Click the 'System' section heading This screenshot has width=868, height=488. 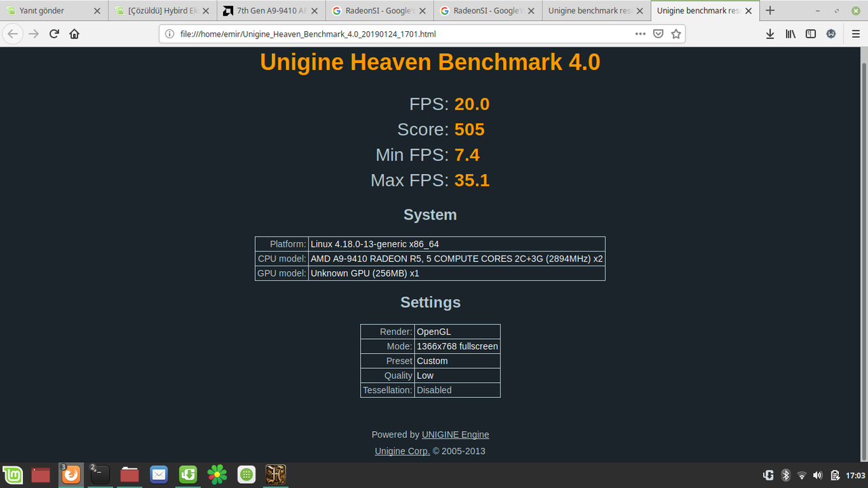[x=430, y=215]
